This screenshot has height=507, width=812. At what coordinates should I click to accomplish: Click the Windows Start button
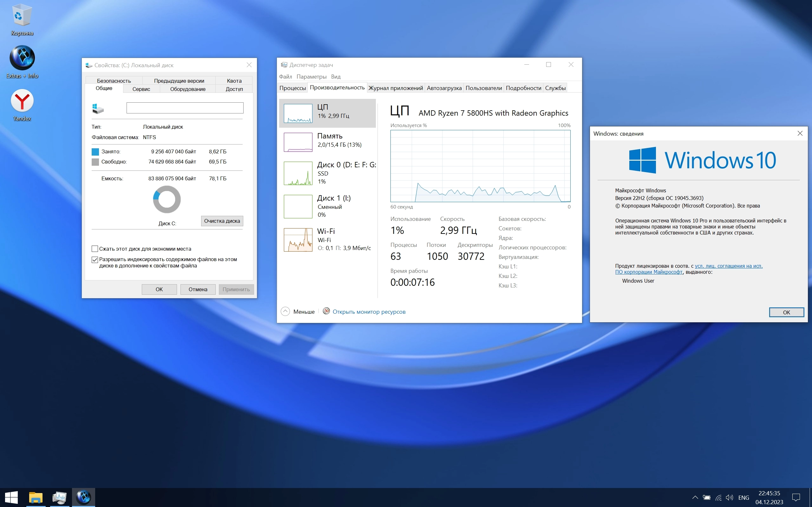click(x=11, y=497)
